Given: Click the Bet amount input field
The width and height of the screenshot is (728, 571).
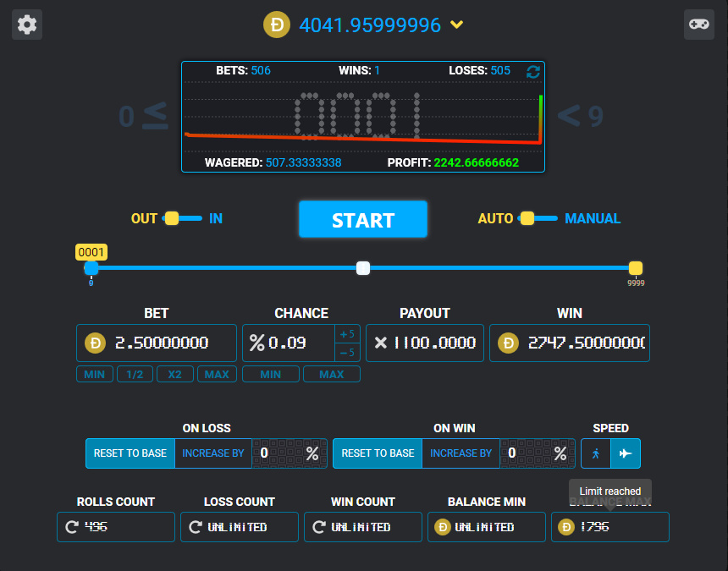Looking at the screenshot, I should (x=173, y=343).
